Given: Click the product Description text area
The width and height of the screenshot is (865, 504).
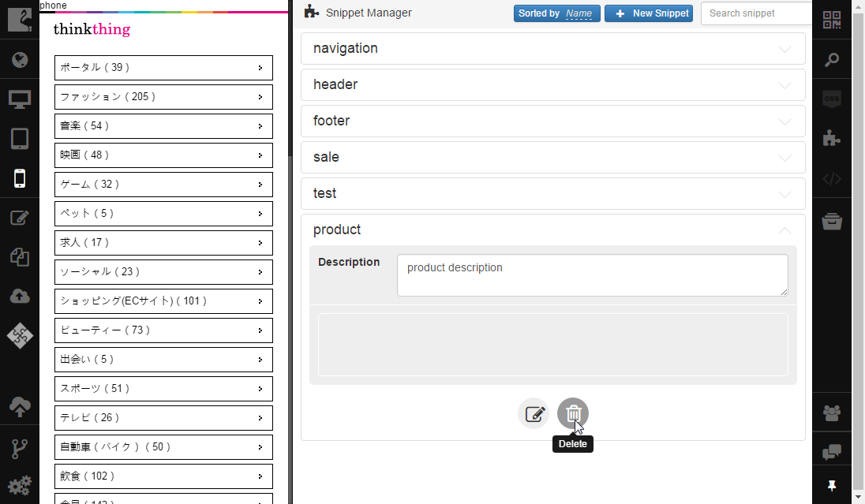Looking at the screenshot, I should point(593,275).
